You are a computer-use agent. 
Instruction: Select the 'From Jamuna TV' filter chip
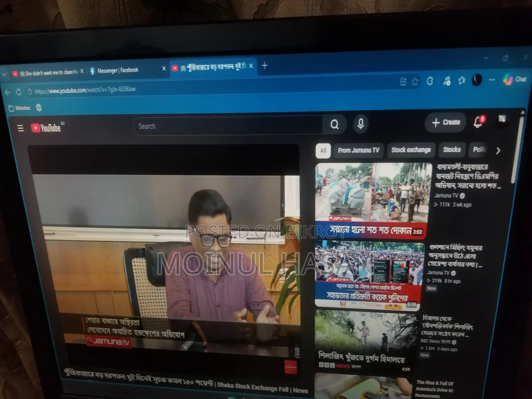click(x=358, y=150)
